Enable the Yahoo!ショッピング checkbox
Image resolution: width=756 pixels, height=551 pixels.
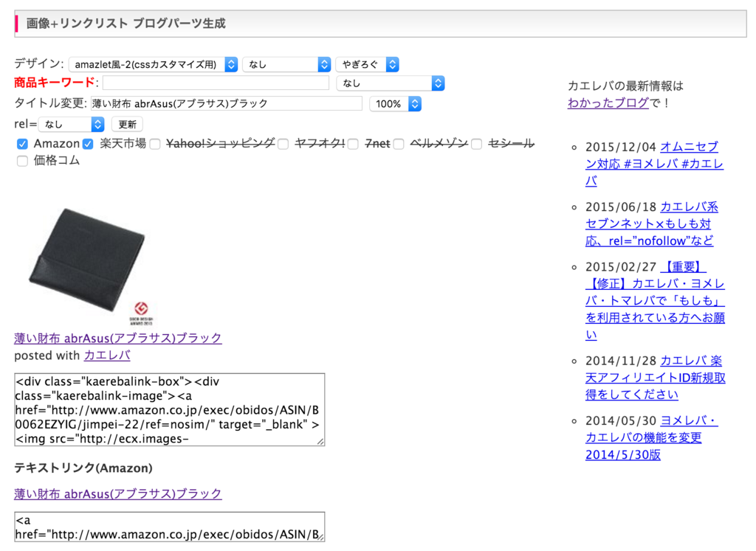[x=155, y=144]
